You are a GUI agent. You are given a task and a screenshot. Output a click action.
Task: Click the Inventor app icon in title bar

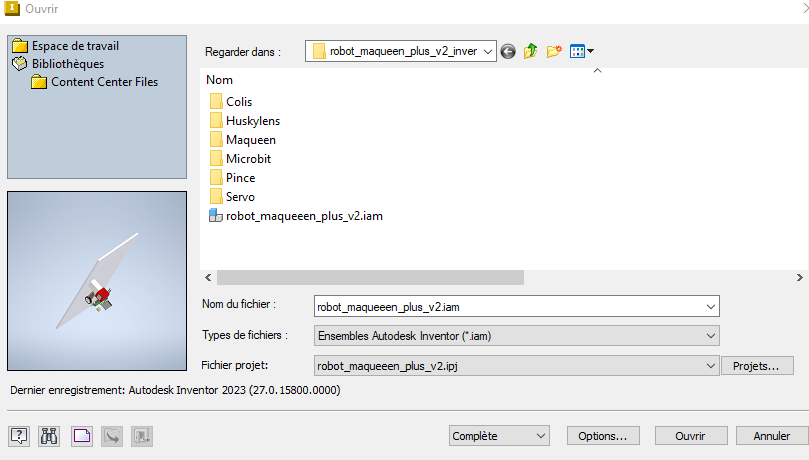(12, 8)
